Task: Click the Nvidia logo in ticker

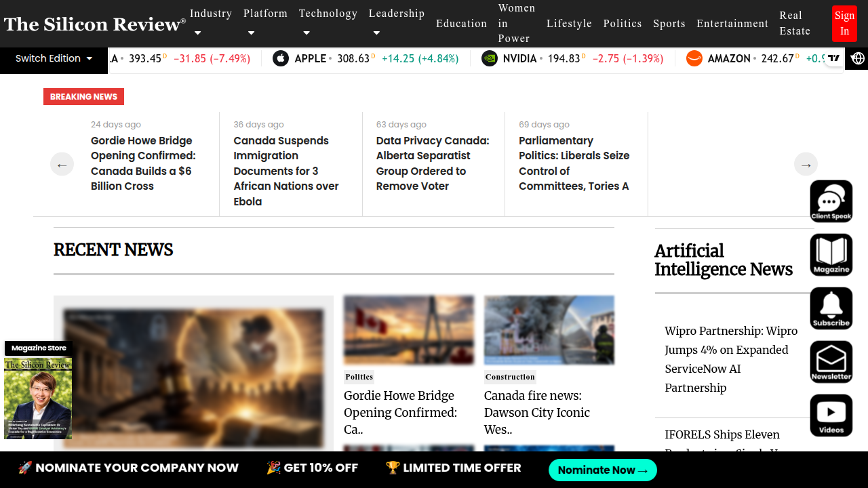Action: point(490,58)
